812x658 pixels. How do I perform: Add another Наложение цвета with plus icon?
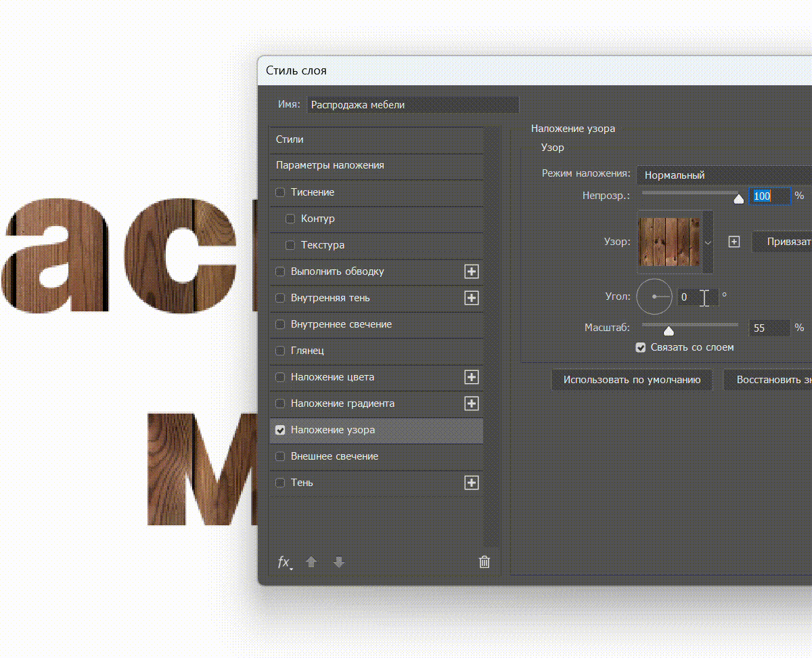(x=472, y=377)
